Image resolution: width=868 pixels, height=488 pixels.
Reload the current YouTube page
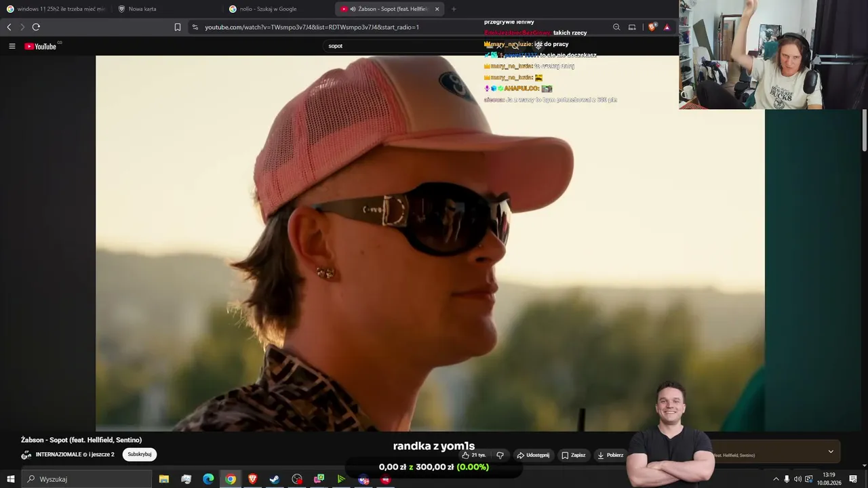36,27
